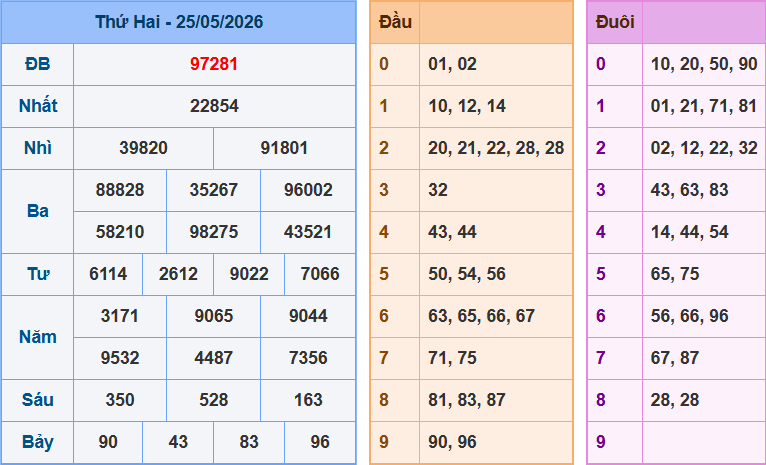The image size is (766, 465).
Task: Click '65, 75' in the Đuôi table
Action: click(675, 274)
